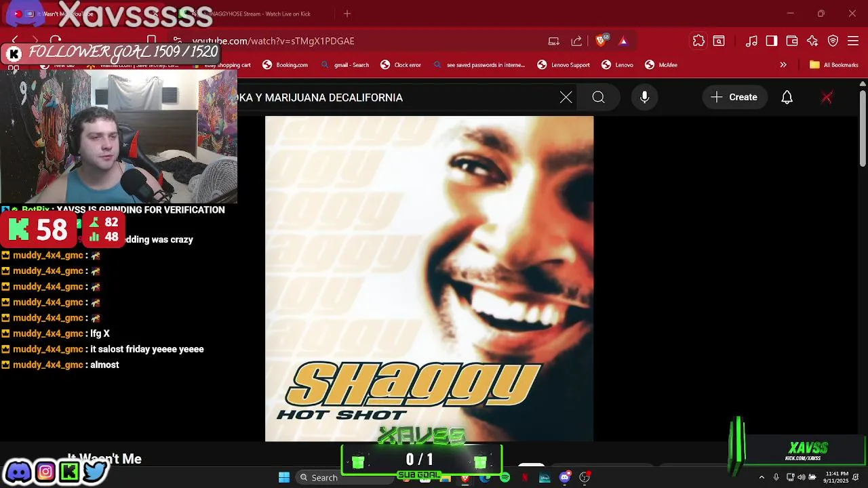Click the install app icon in address bar
The height and width of the screenshot is (488, 868).
[554, 41]
